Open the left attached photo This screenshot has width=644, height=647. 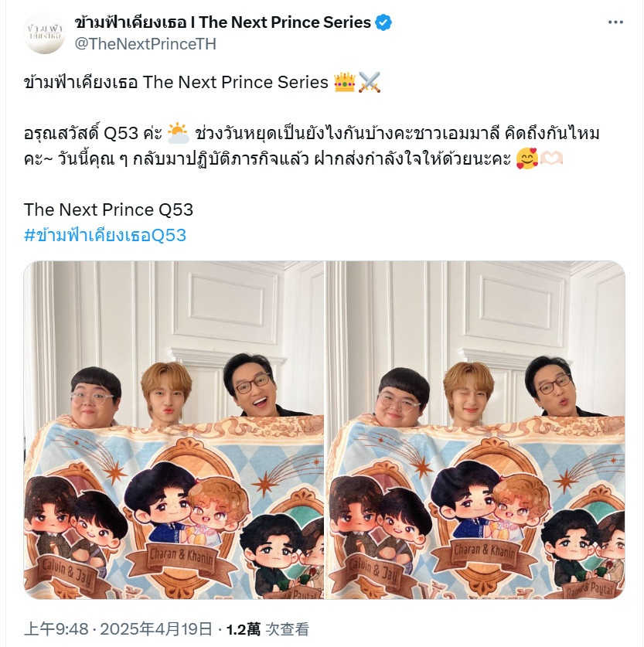174,430
